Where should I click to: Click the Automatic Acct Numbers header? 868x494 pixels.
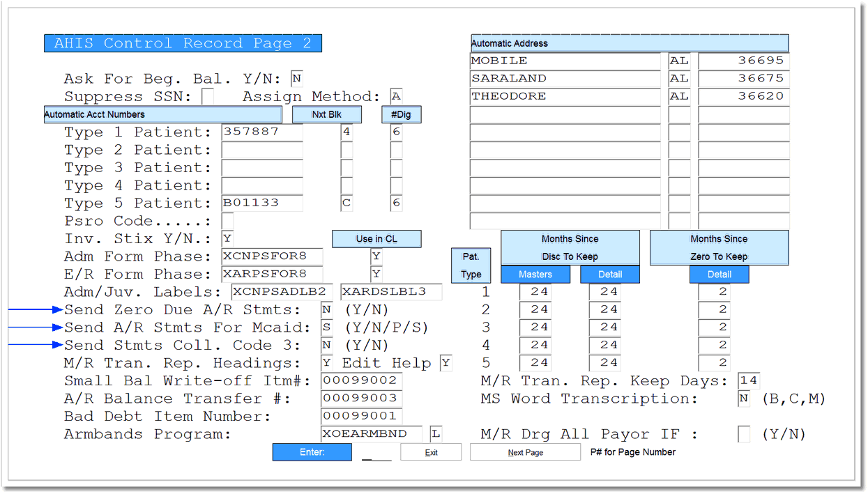click(162, 114)
